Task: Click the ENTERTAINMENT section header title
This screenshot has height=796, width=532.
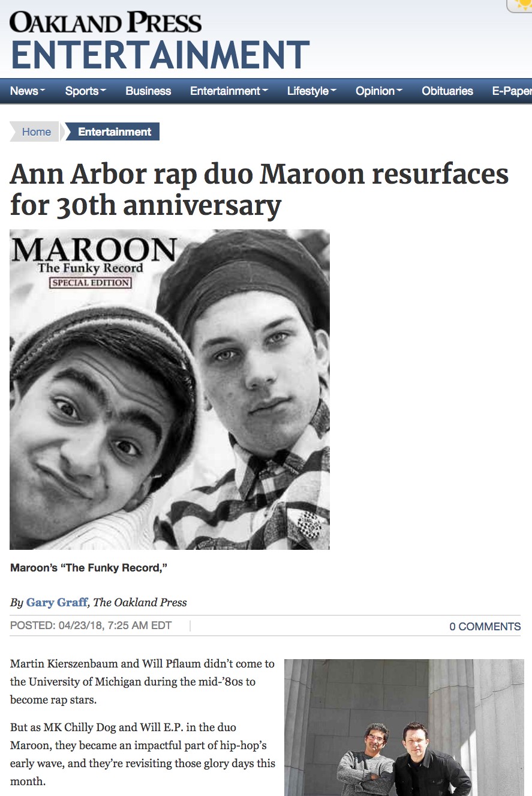Action: [160, 55]
